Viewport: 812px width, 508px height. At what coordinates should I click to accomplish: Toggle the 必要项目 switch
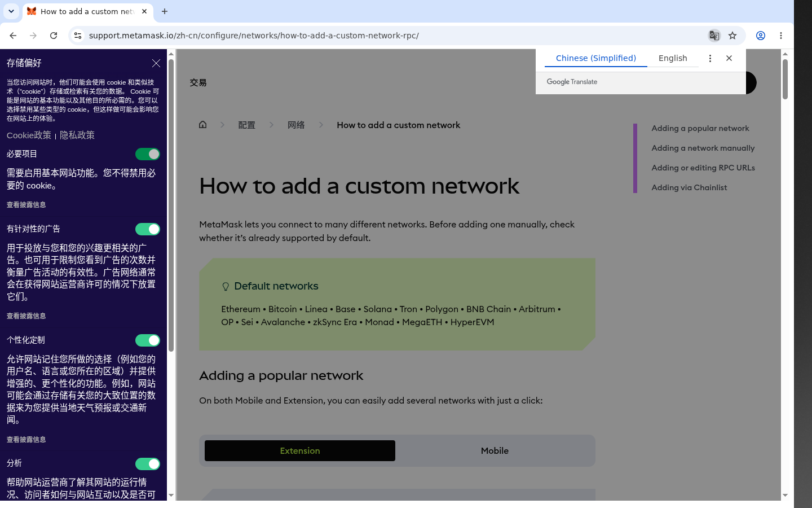(x=148, y=154)
